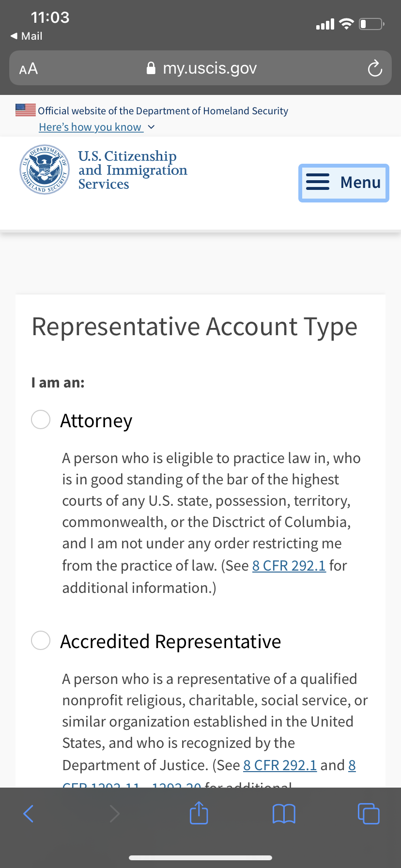Tap the Safari forward arrow
The image size is (401, 868).
pos(114,814)
